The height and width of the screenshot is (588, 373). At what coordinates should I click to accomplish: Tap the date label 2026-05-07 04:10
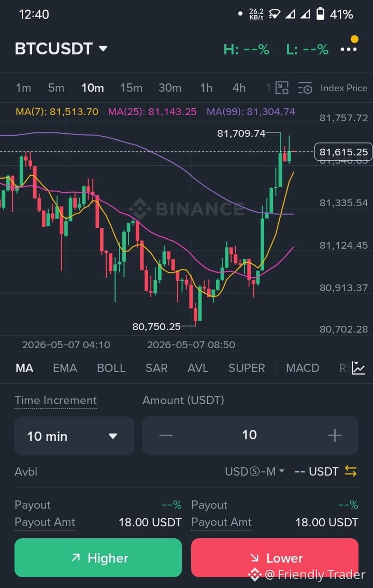click(x=66, y=345)
